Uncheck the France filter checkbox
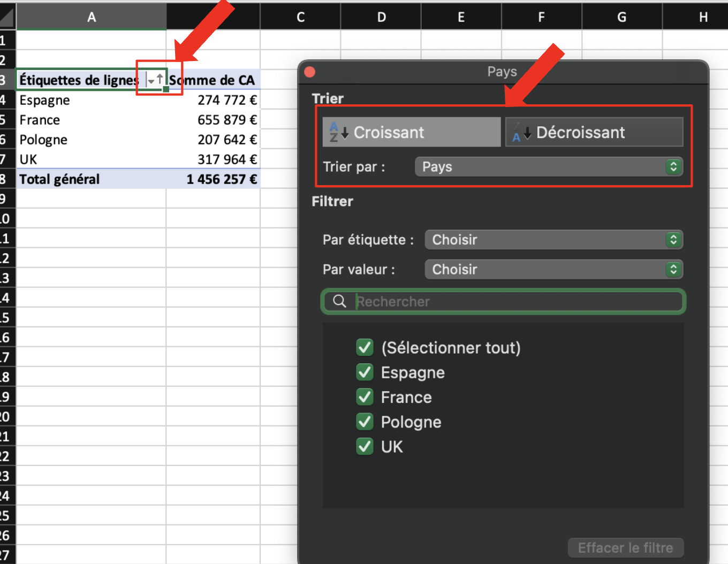 tap(365, 397)
